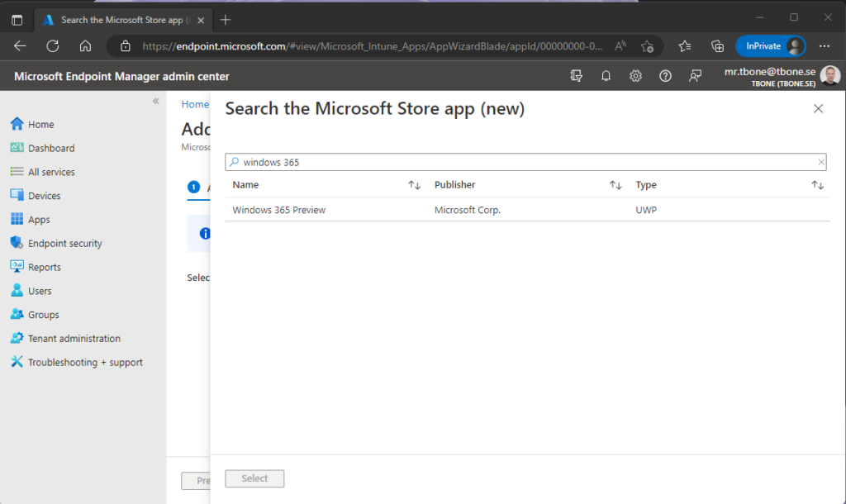Open Groups in sidebar

point(35,314)
